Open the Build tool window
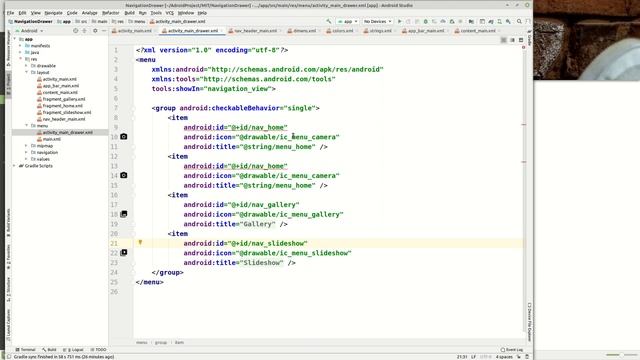Image resolution: width=640 pixels, height=360 pixels. pos(49,350)
